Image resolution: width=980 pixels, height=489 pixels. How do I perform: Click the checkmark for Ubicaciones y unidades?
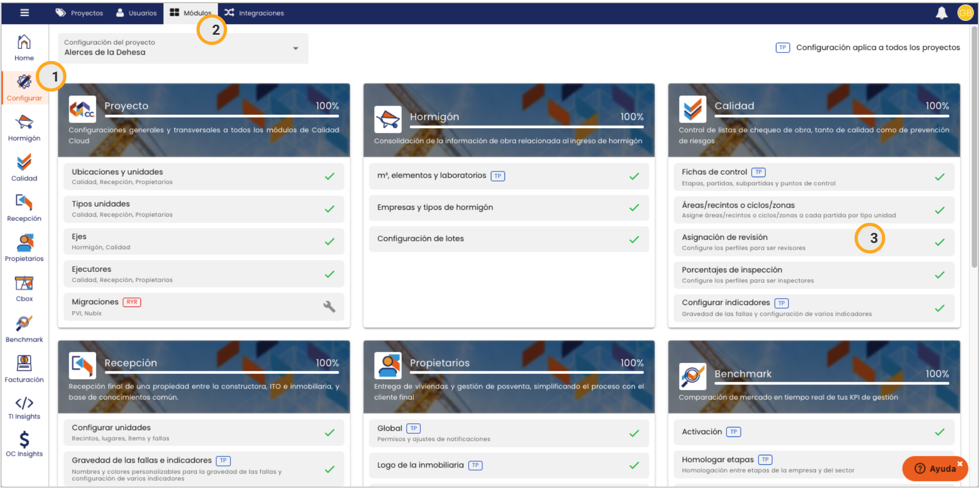point(329,177)
